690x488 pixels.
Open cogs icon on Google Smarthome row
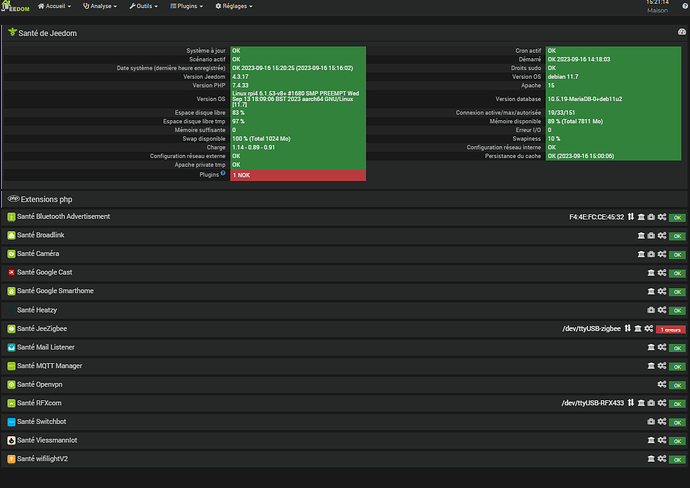[x=662, y=291]
